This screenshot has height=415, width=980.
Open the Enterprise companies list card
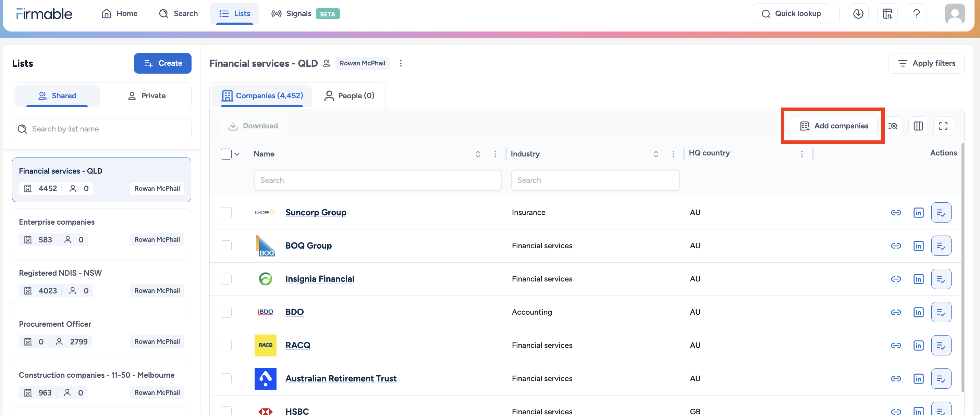(x=101, y=231)
